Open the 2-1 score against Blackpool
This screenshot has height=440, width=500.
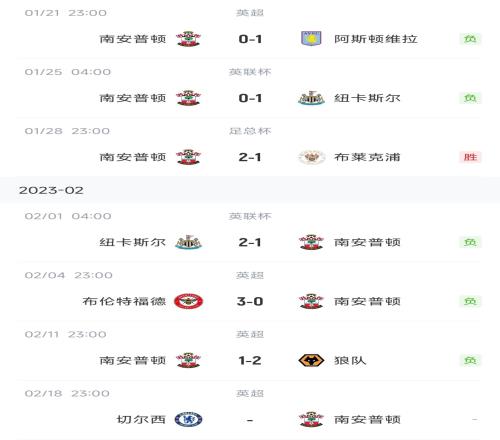click(250, 157)
